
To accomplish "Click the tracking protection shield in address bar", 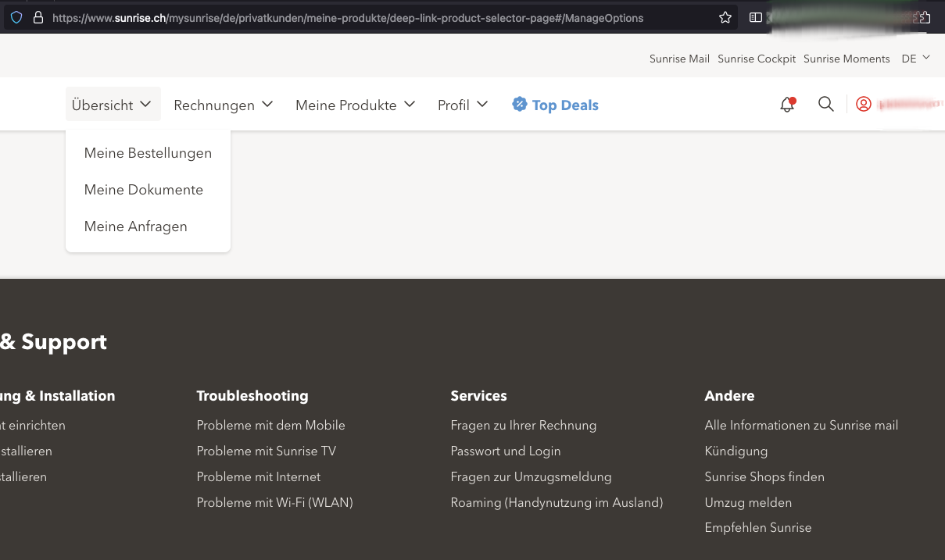I will 16,16.
